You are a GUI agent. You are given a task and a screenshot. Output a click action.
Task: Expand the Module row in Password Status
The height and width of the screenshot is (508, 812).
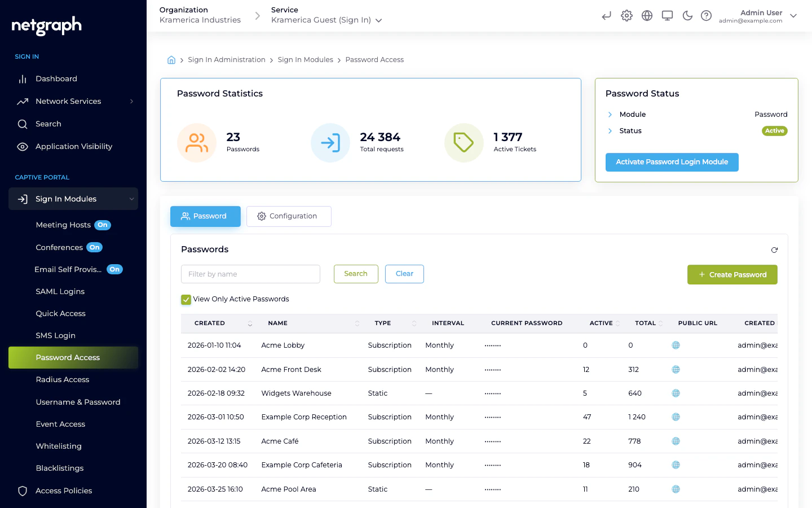(610, 114)
